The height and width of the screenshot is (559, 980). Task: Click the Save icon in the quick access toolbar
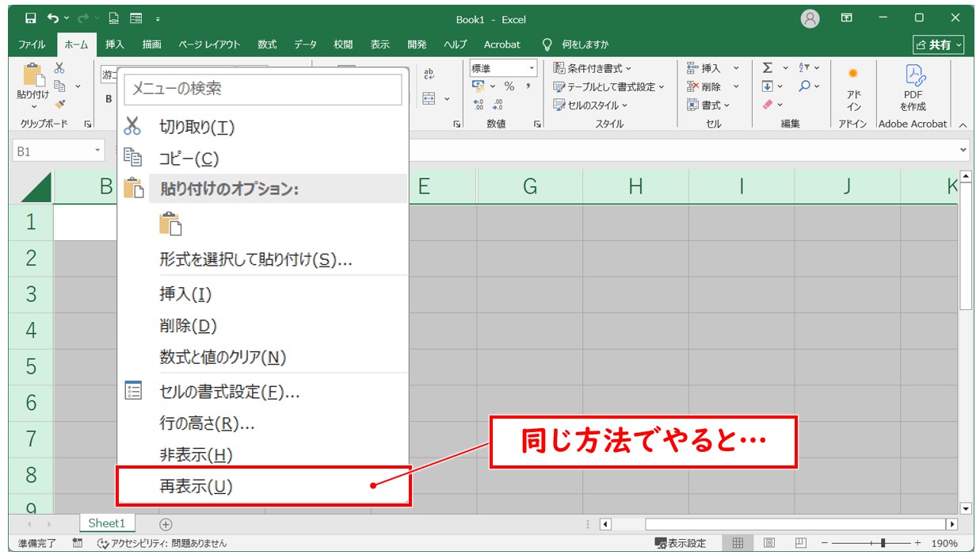coord(30,19)
